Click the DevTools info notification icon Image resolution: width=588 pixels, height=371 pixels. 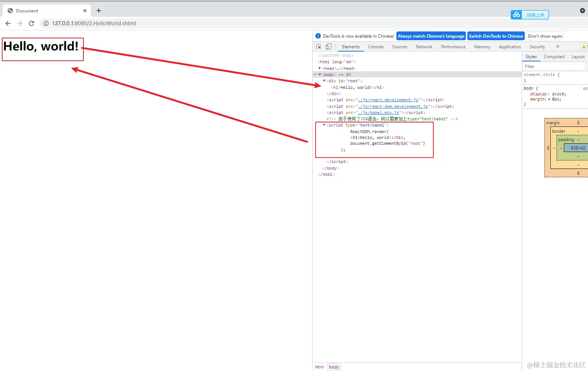point(318,36)
